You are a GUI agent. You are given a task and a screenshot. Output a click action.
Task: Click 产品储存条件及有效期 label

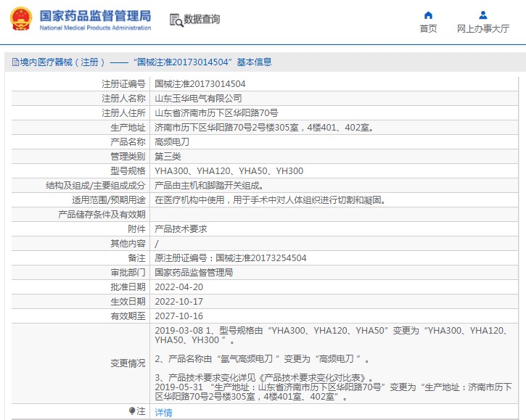(x=102, y=215)
